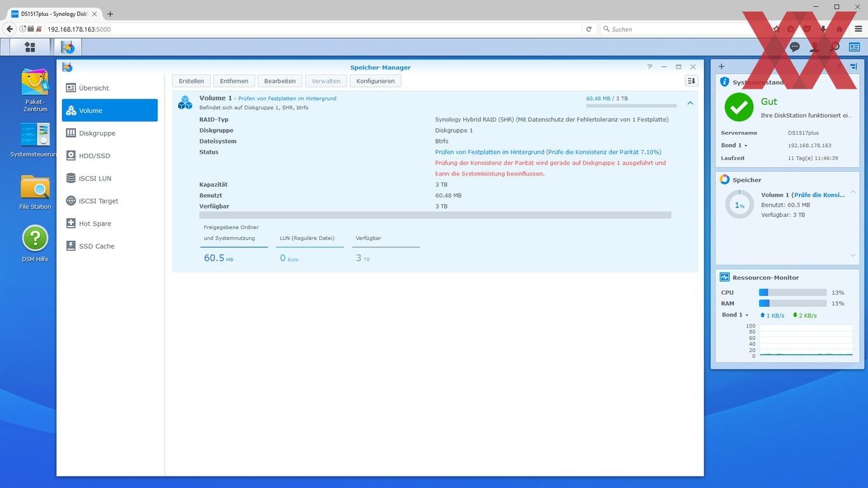Viewport: 868px width, 488px height.
Task: Click the Speicher widget icon
Action: coord(724,180)
